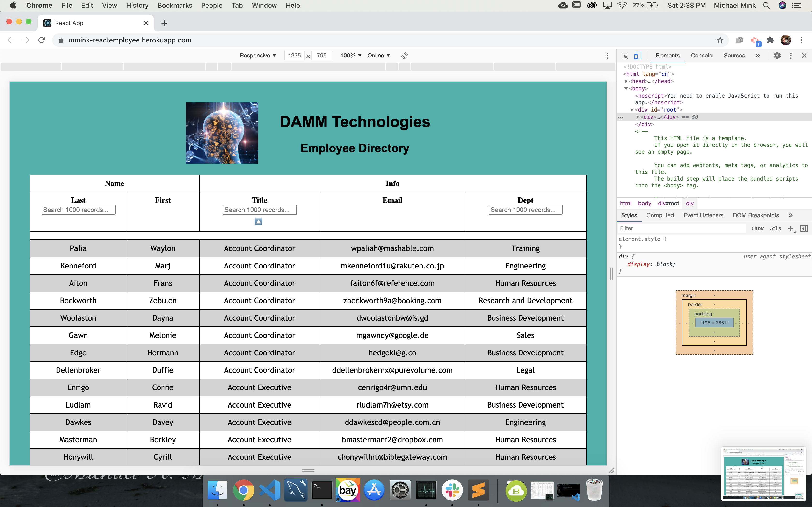The image size is (812, 507).
Task: Open the Computed styles tab
Action: point(660,215)
